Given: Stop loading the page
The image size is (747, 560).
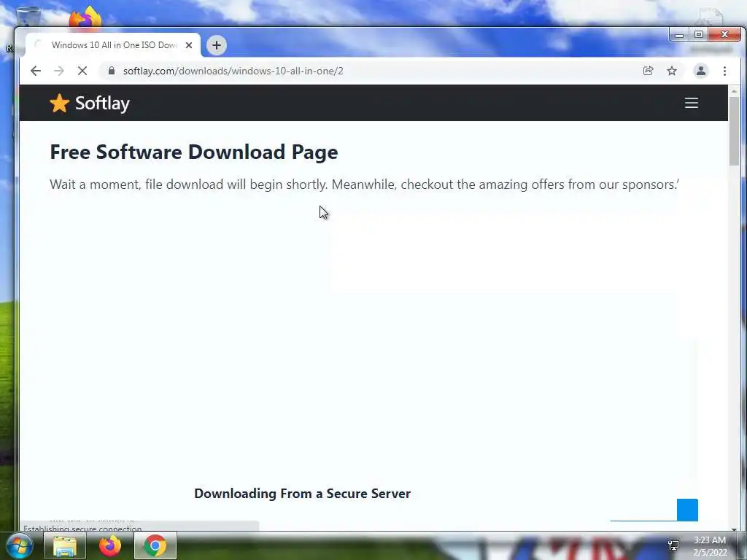Looking at the screenshot, I should 82,71.
